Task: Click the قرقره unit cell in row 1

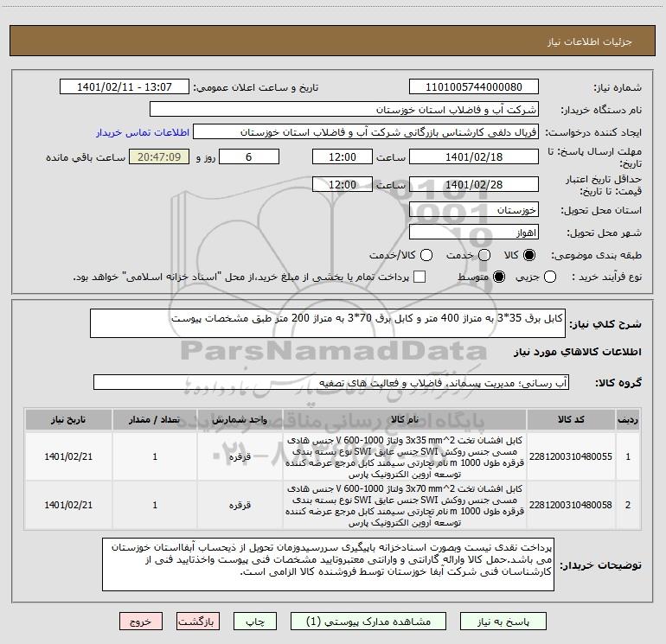Action: pos(240,456)
